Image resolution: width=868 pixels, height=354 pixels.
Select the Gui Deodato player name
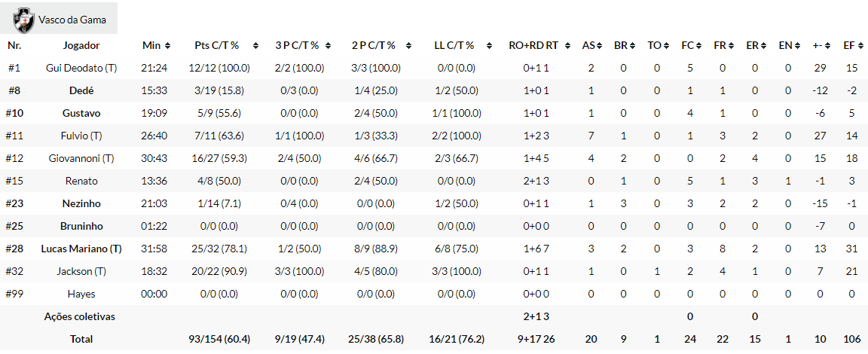point(81,68)
